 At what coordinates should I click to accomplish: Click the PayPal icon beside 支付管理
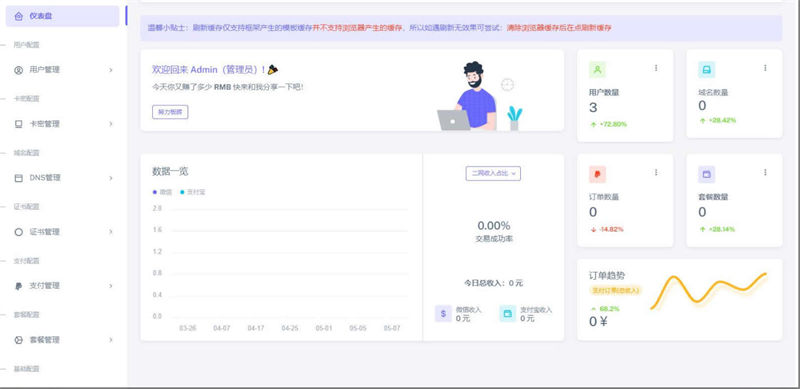coord(19,286)
